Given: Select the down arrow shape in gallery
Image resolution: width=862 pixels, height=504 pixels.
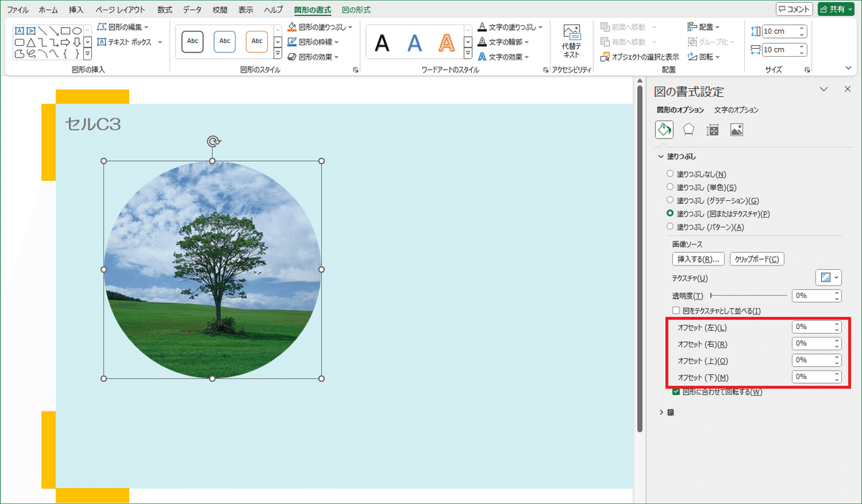Looking at the screenshot, I should (77, 42).
